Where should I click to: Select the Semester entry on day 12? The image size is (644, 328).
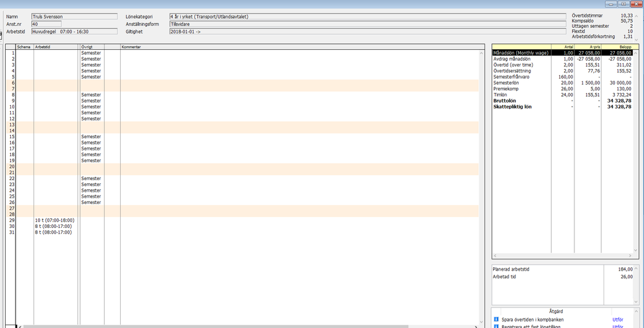(x=91, y=119)
